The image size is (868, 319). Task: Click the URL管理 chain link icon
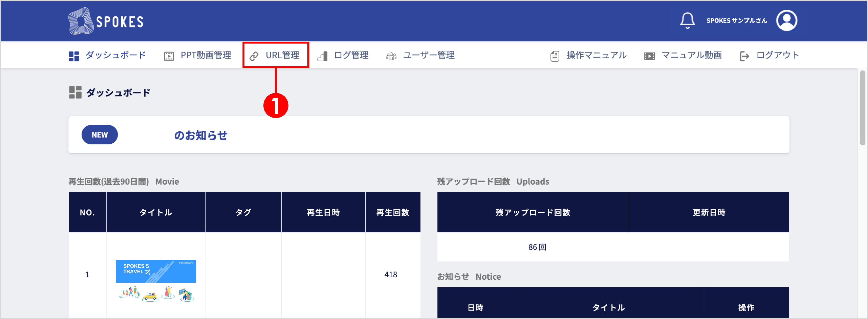[254, 56]
